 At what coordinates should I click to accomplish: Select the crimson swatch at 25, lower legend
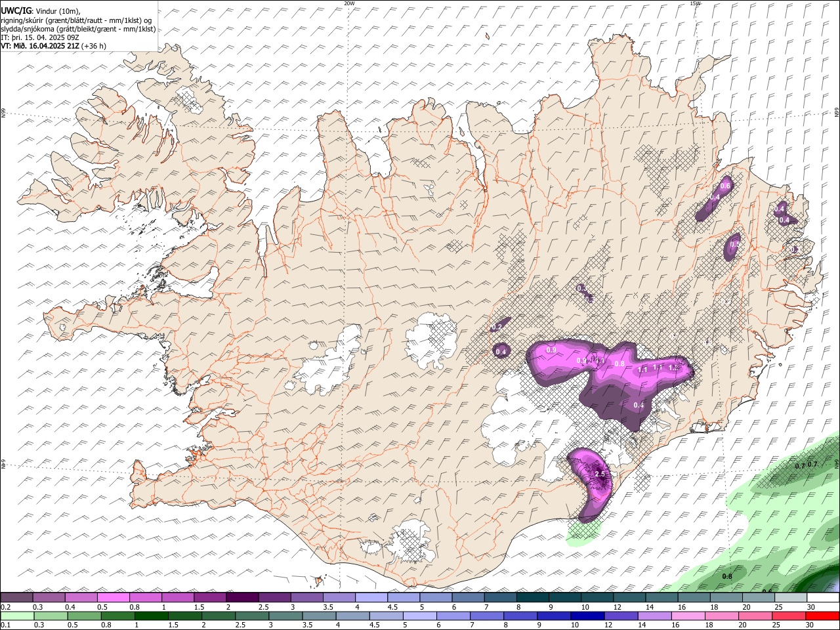(x=789, y=616)
